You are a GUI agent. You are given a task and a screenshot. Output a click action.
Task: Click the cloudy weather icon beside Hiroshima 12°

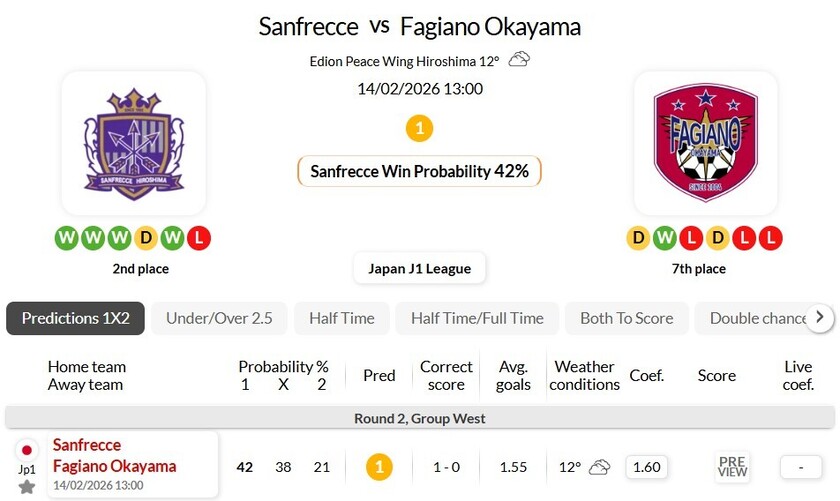tap(519, 60)
